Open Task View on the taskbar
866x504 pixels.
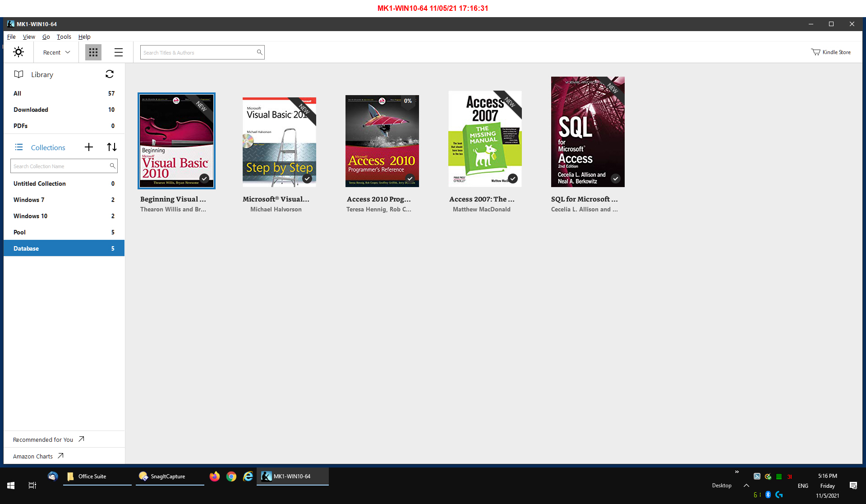click(x=32, y=486)
